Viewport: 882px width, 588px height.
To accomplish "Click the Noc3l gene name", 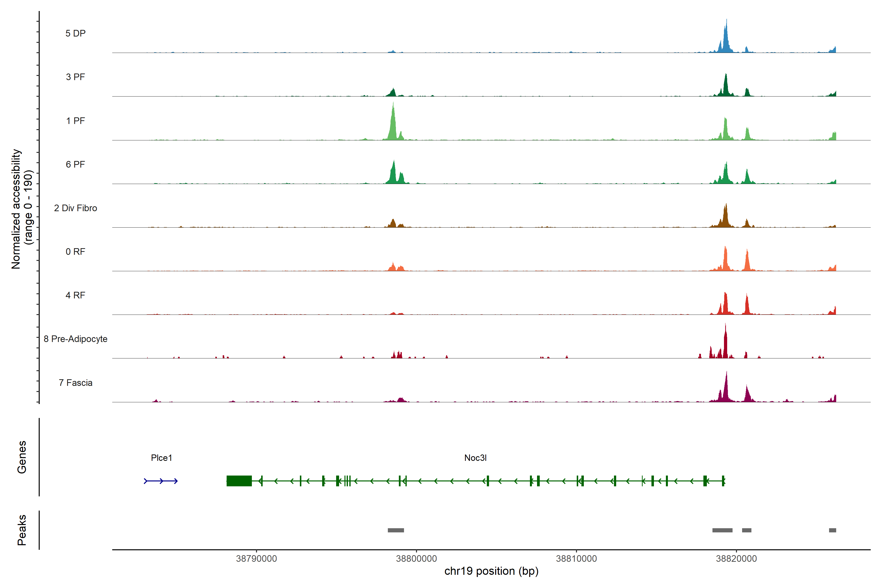I will click(x=475, y=457).
